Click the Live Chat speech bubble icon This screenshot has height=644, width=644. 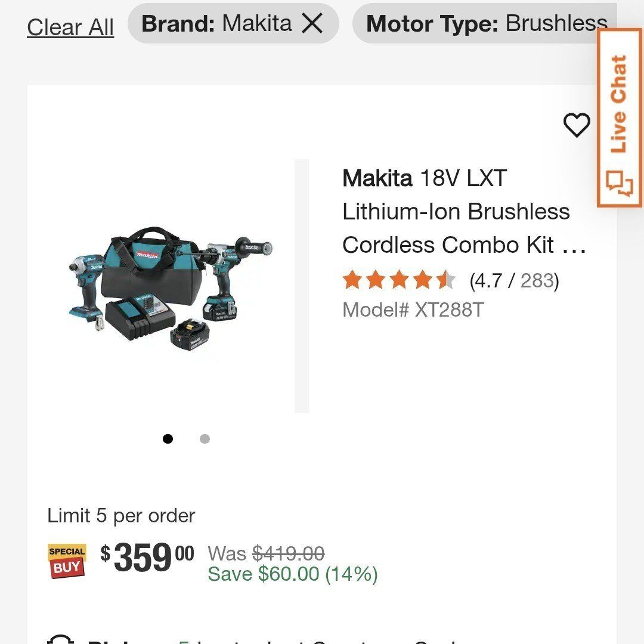(620, 184)
